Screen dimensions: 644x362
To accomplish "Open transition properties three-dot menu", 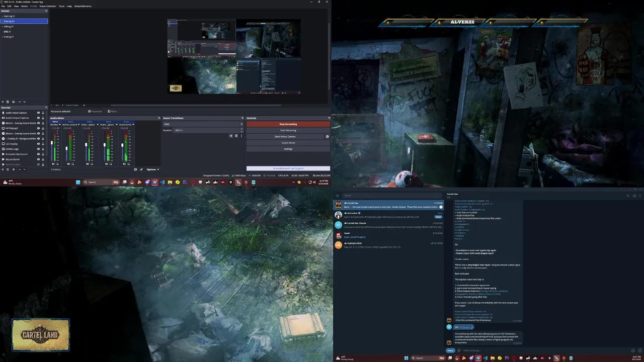I will (x=242, y=136).
